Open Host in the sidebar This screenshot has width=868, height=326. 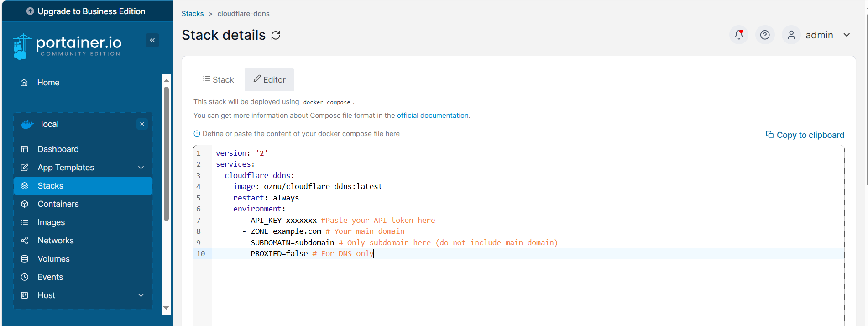(83, 295)
